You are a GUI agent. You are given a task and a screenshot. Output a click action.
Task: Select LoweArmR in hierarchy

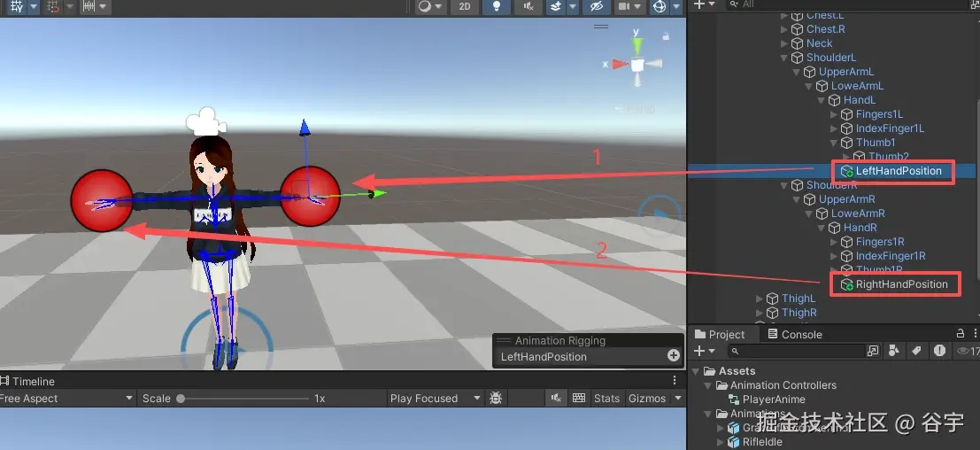click(858, 213)
